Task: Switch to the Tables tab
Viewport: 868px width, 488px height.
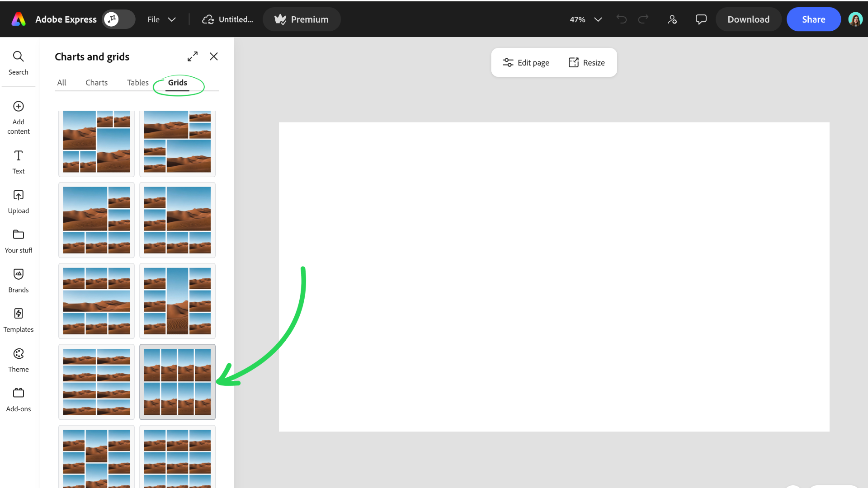Action: tap(137, 83)
